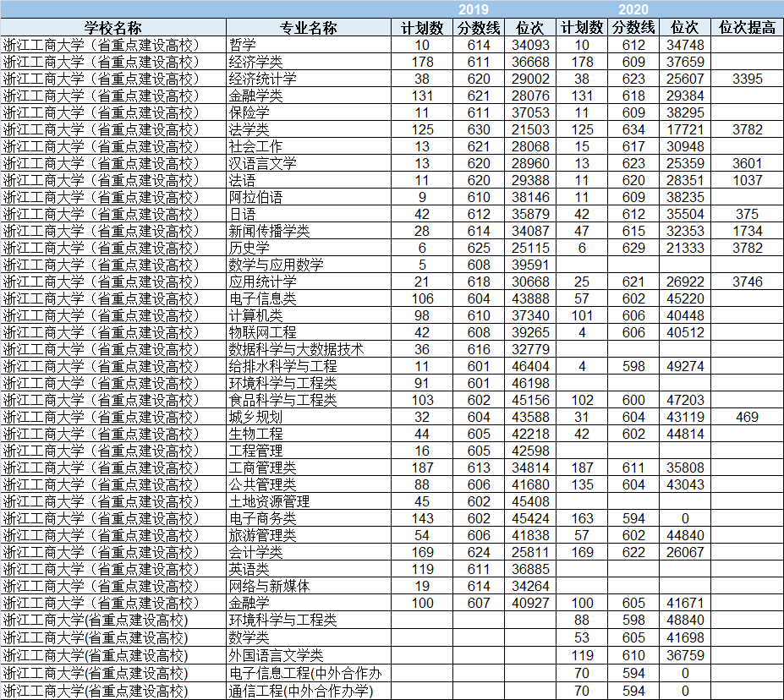Select the 2020 year header cell

[x=633, y=9]
